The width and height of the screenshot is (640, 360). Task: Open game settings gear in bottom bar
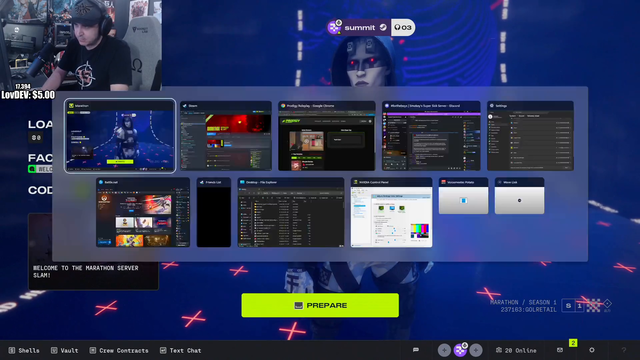592,350
